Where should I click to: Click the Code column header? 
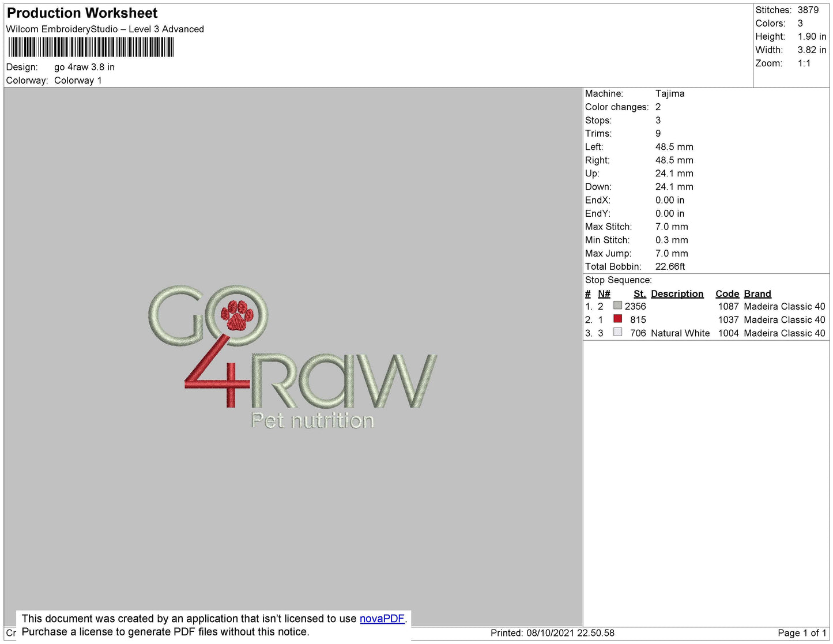tap(727, 294)
